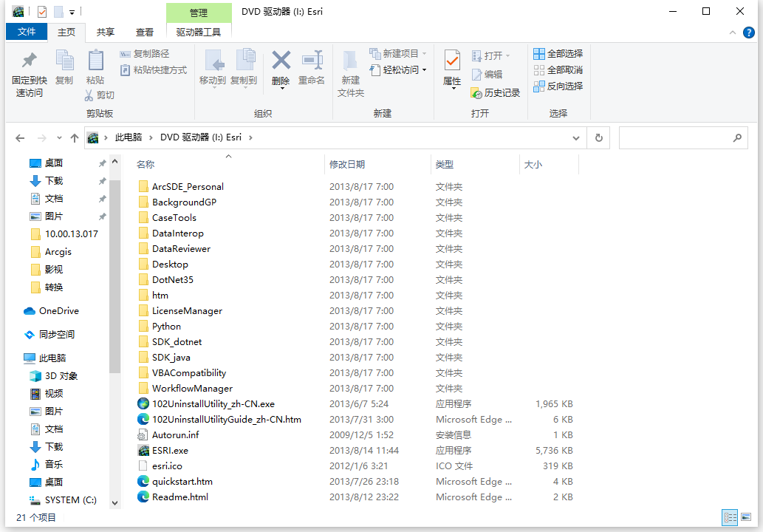Click navigation pane scrollbar down arrow

coord(114,502)
